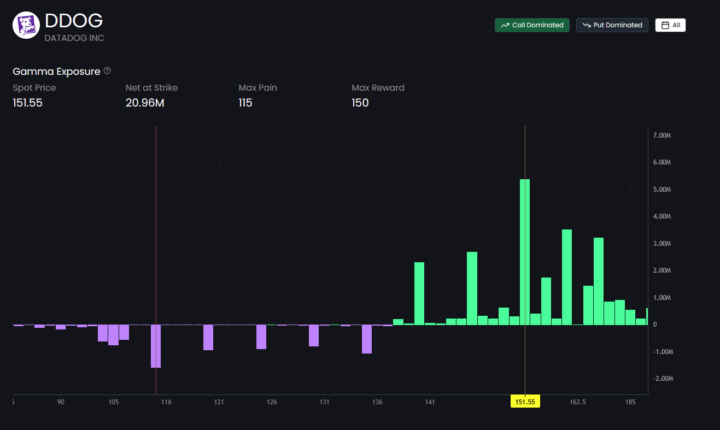
Task: Click the purple bar near strike 121
Action: 208,337
